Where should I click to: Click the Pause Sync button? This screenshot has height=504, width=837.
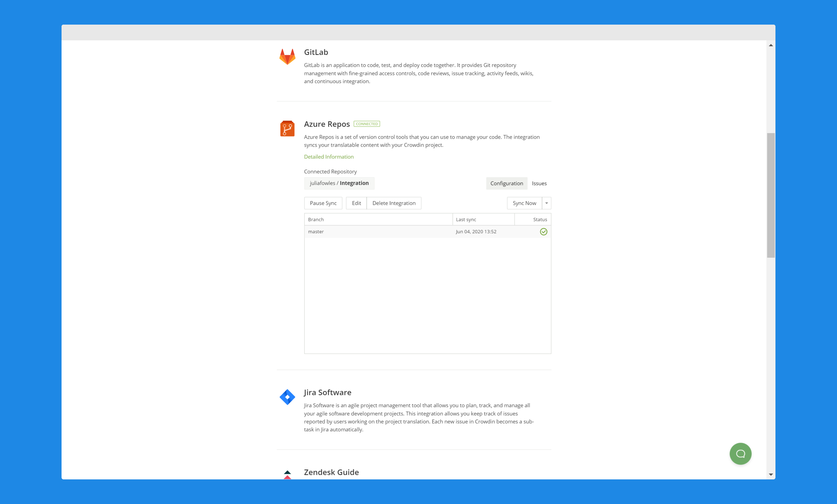(323, 203)
